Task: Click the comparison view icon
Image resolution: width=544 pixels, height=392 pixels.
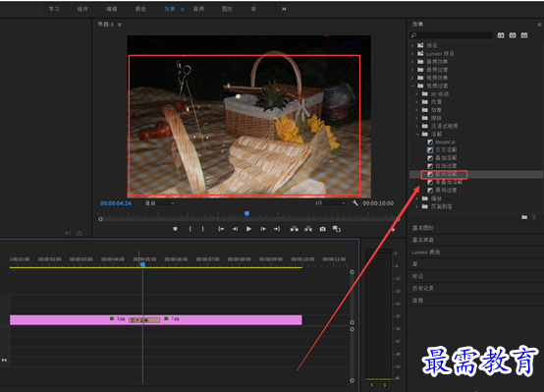Action: tap(337, 229)
